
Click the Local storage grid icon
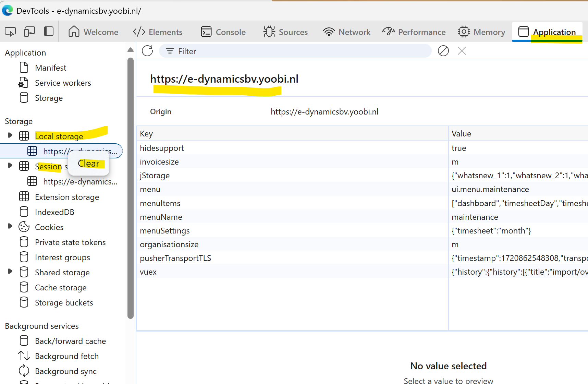click(x=24, y=136)
